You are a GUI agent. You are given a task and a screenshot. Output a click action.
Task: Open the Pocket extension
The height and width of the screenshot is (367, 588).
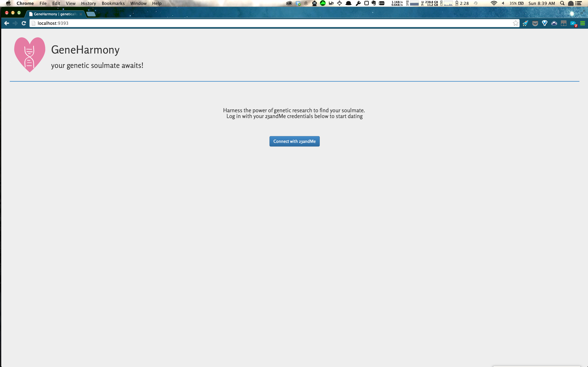click(535, 23)
